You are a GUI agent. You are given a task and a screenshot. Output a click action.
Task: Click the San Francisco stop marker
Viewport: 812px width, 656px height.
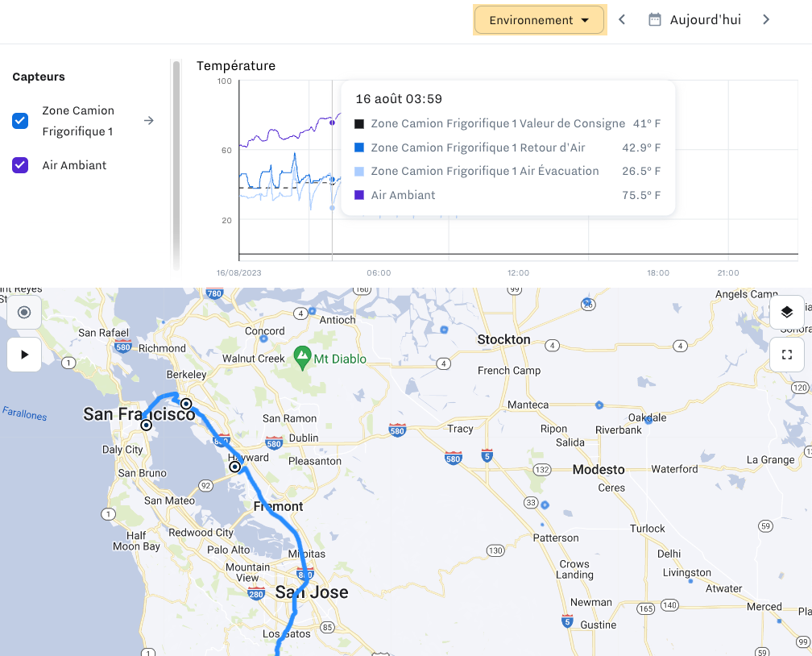147,425
